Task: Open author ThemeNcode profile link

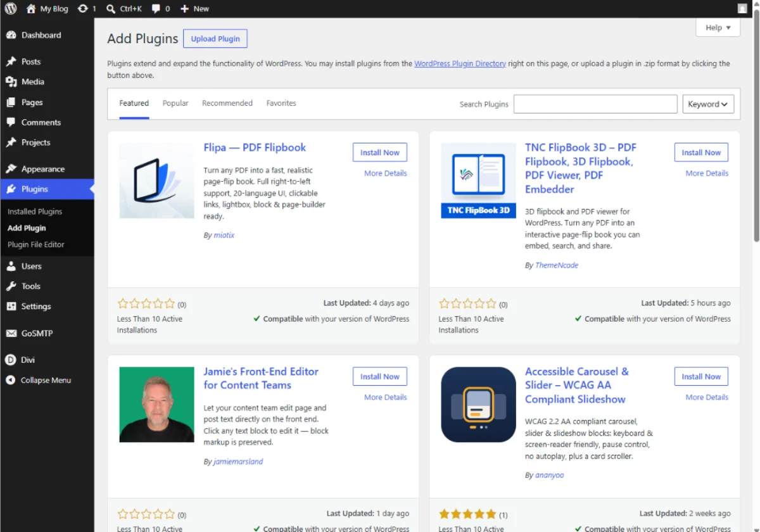Action: pos(557,265)
